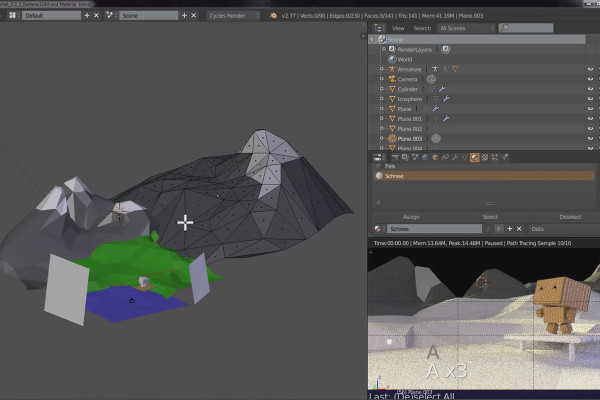This screenshot has height=400, width=600.
Task: Click the Blender logo in info header
Action: [x=273, y=16]
